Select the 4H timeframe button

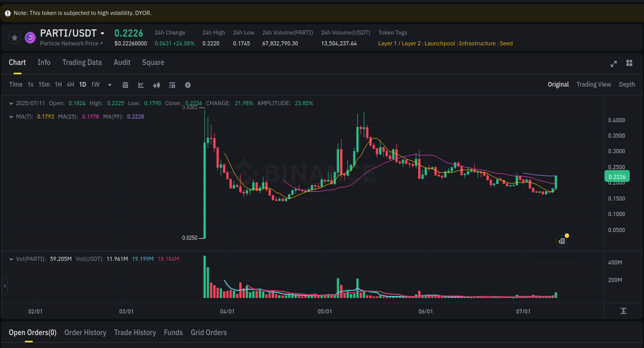click(70, 85)
